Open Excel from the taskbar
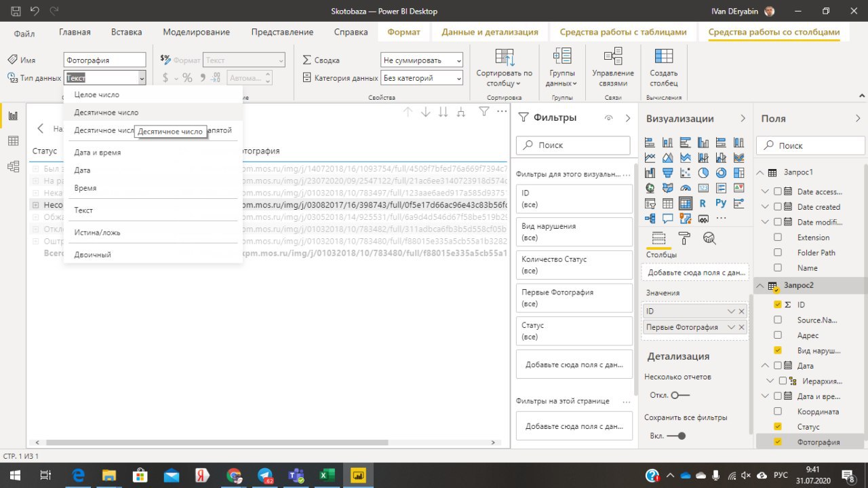 click(327, 476)
